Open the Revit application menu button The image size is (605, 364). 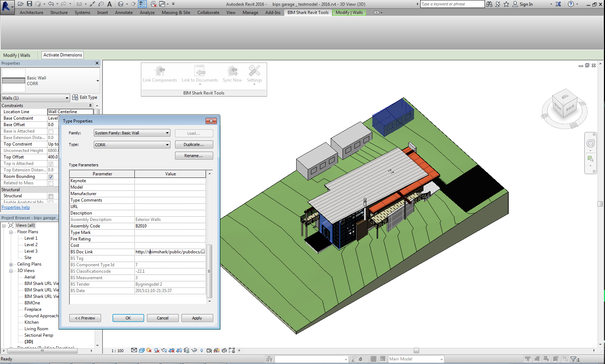[x=6, y=7]
